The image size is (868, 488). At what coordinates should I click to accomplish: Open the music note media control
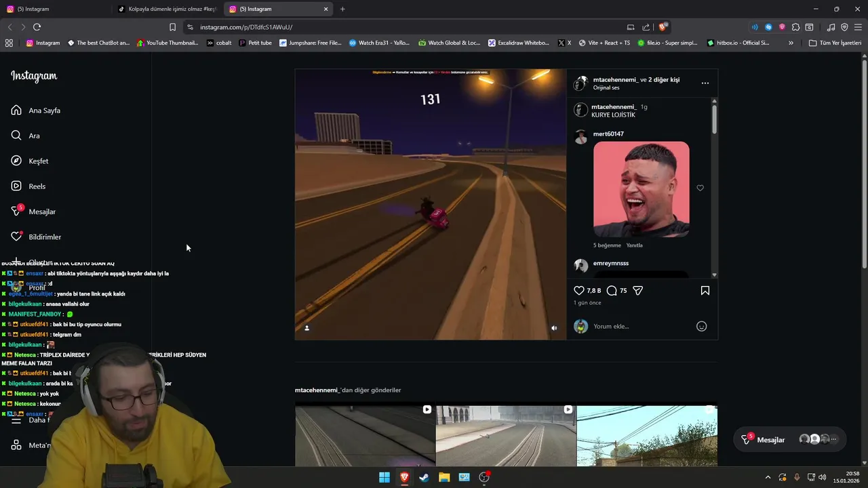[x=831, y=27]
